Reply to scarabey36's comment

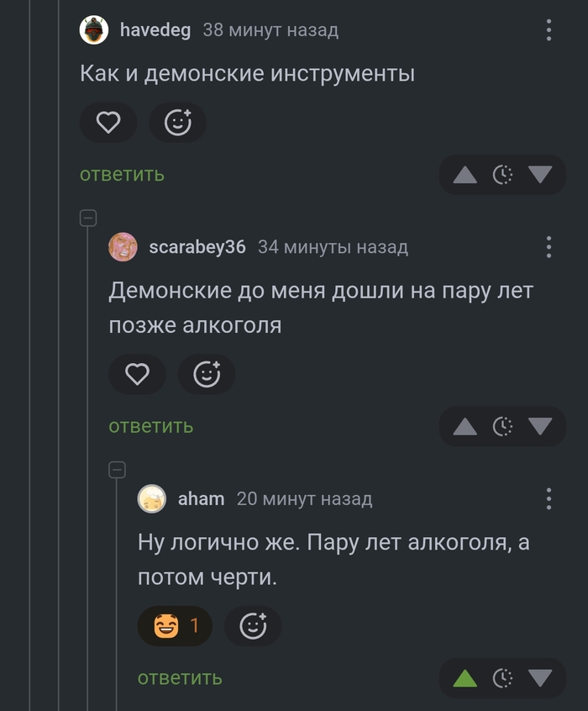coord(151,426)
